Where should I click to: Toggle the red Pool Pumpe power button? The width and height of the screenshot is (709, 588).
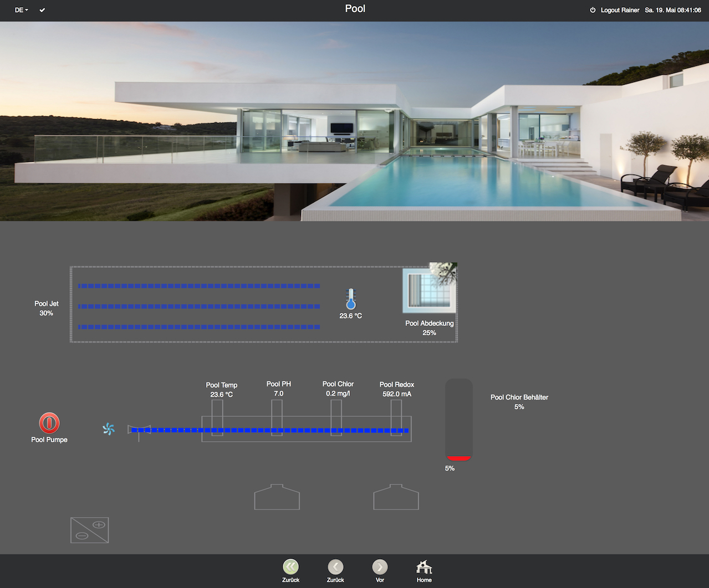tap(49, 423)
